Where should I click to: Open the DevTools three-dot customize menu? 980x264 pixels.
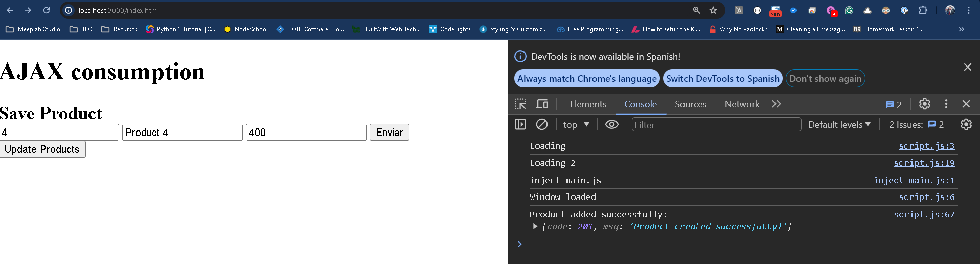(x=946, y=104)
